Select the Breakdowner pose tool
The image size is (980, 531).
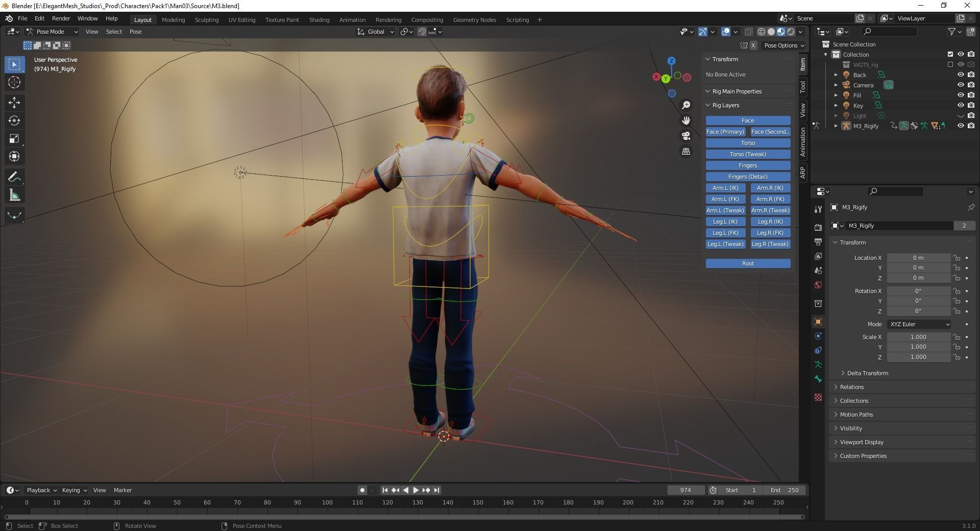[14, 215]
